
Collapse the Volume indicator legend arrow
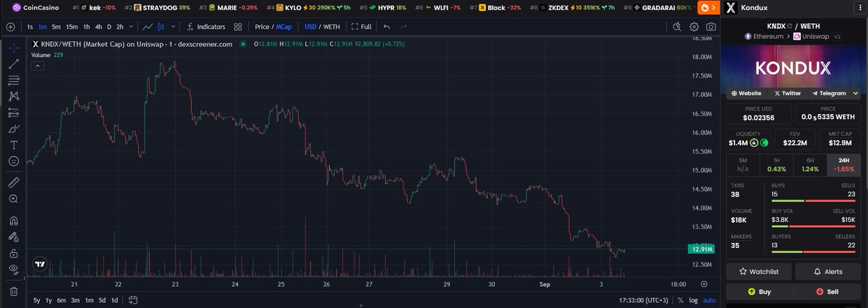38,66
